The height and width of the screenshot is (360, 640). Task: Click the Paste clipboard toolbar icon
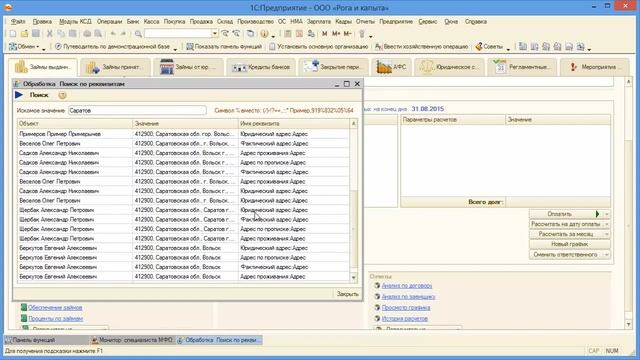(73, 34)
